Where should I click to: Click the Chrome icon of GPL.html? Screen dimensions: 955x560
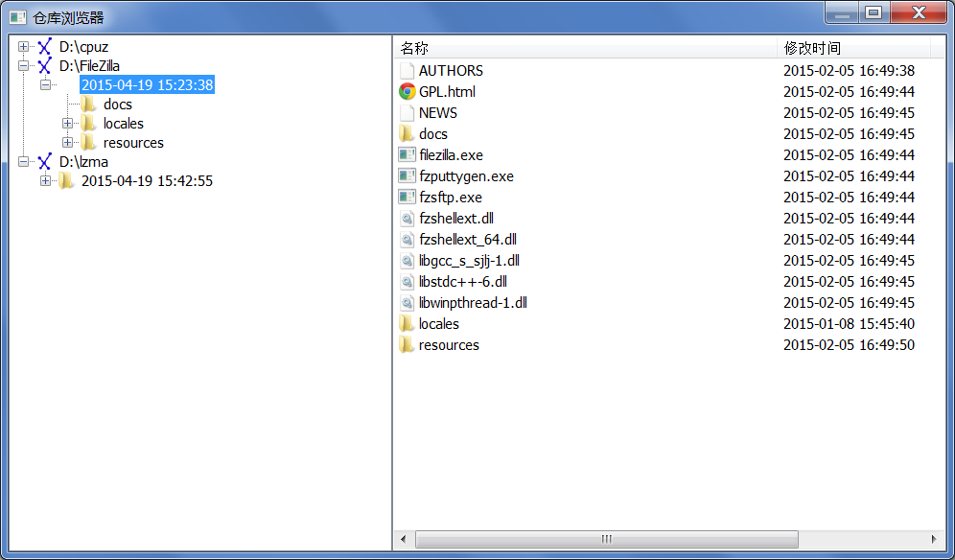407,91
